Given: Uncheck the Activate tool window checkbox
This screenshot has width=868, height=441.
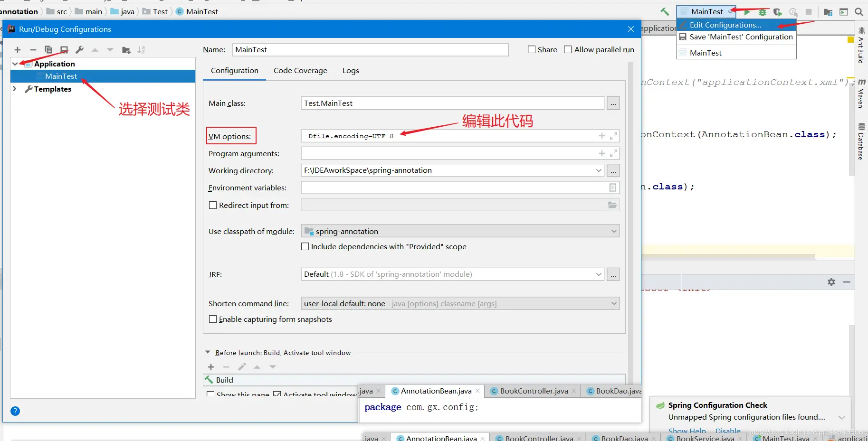Looking at the screenshot, I should (277, 394).
